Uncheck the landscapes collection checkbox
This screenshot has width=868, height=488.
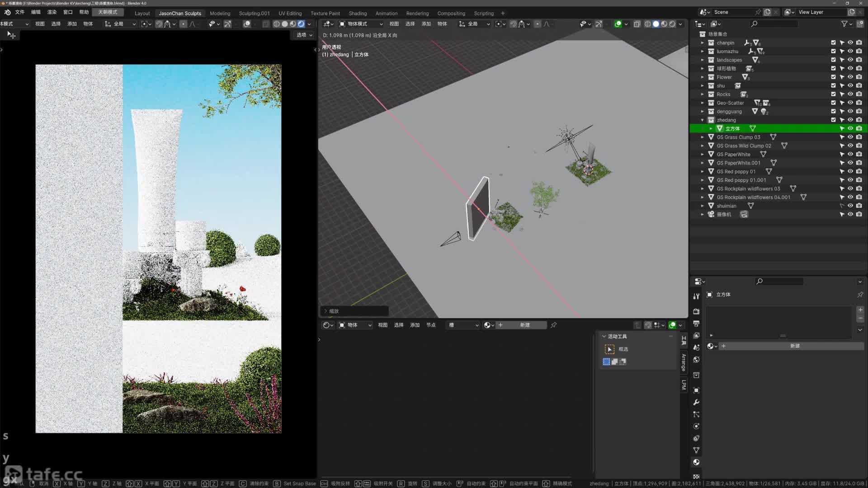point(833,60)
